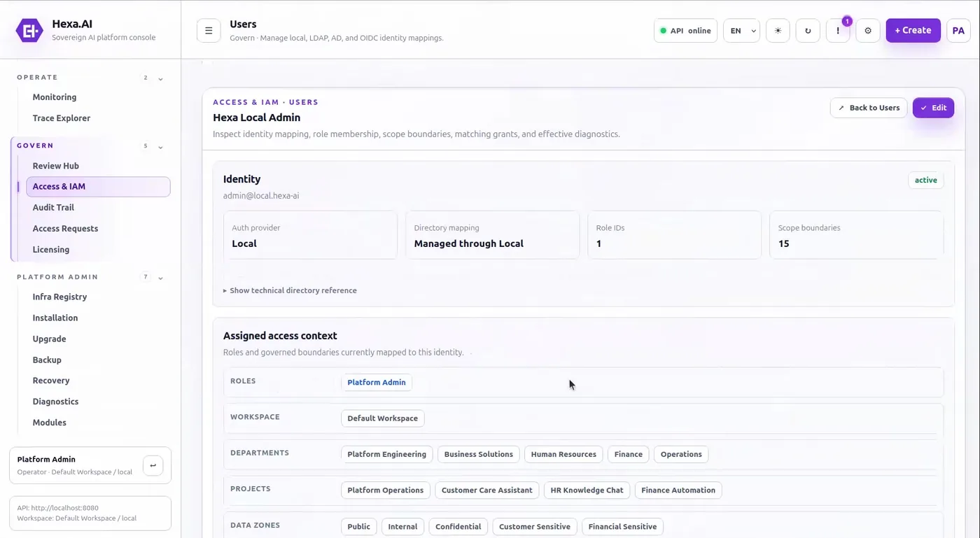Click the Edit button
Image resolution: width=980 pixels, height=538 pixels.
coord(933,108)
